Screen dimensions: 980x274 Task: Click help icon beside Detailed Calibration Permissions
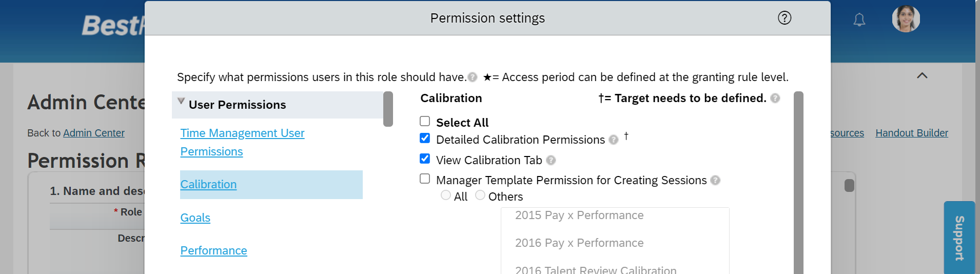coord(613,140)
